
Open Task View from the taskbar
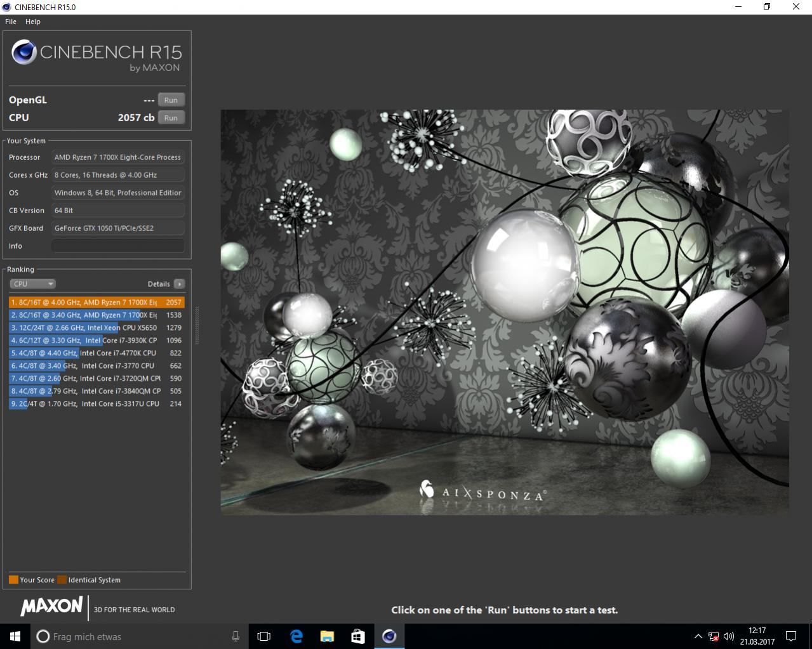point(264,636)
